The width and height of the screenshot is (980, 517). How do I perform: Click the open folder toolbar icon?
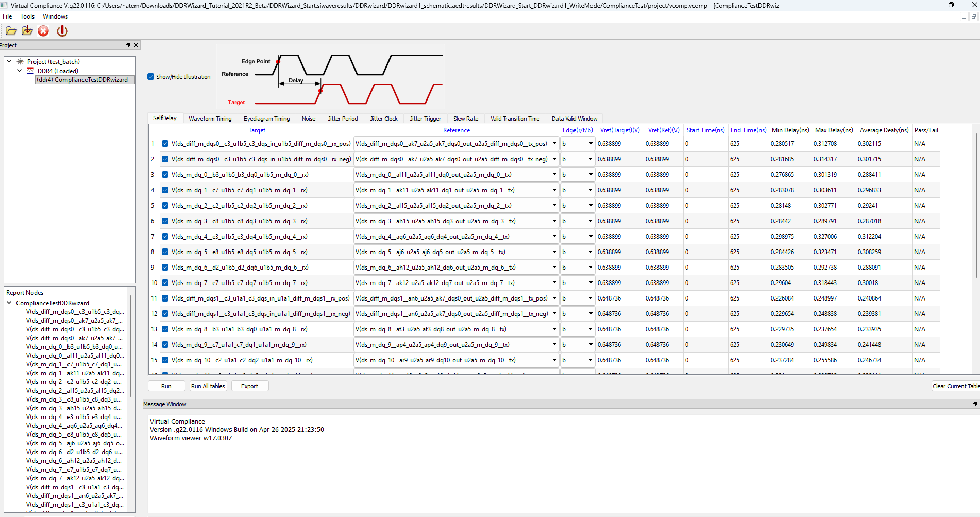[11, 31]
